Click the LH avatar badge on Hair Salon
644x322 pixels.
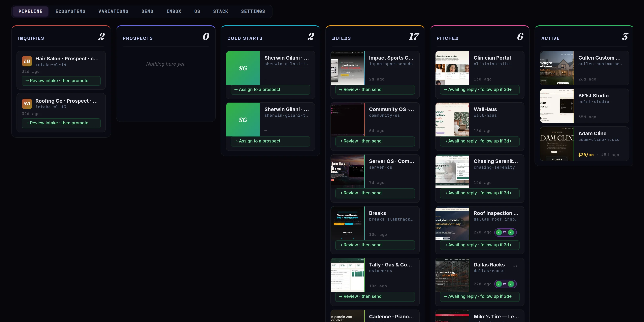(27, 61)
